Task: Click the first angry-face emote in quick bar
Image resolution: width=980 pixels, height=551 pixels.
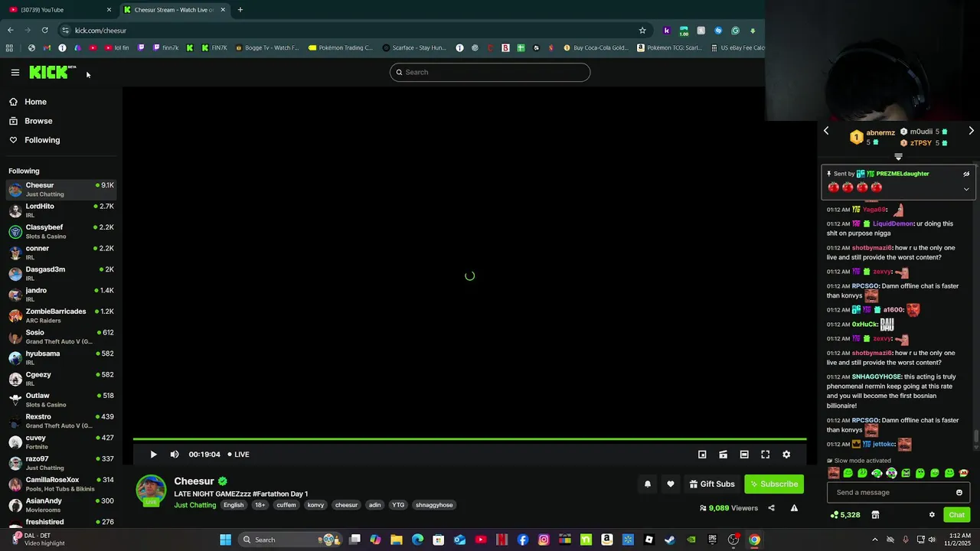Action: [833, 473]
